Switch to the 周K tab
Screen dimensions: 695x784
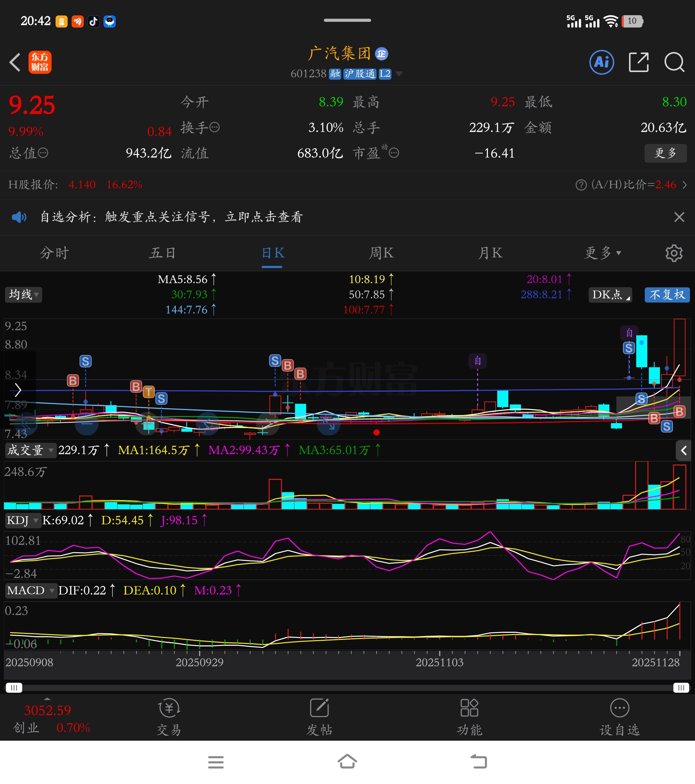(x=381, y=253)
